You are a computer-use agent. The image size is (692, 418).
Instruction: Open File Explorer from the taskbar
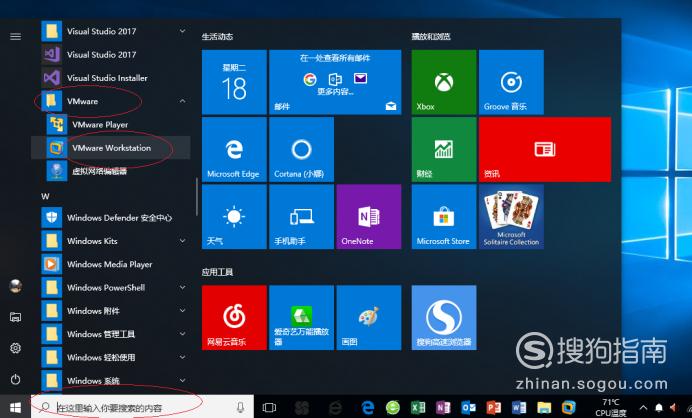544,407
